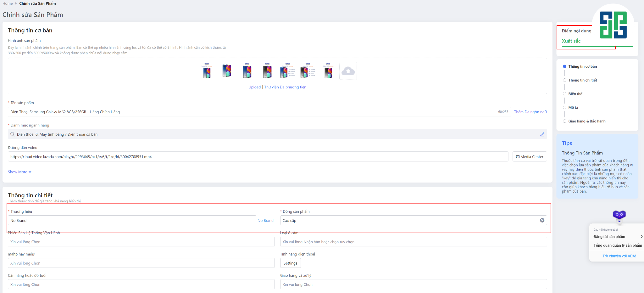Open the Cân nặng hoặc độ tuổi dropdown
The width and height of the screenshot is (644, 293).
(x=141, y=285)
